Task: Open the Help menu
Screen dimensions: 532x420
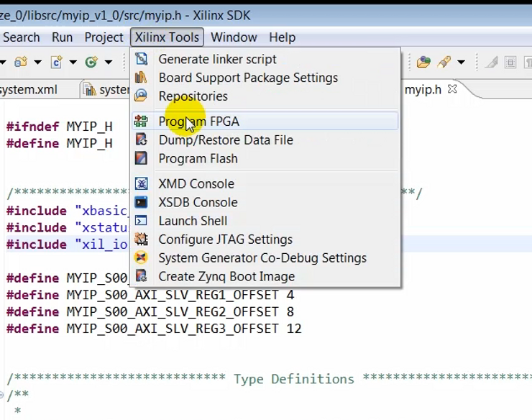Action: click(x=282, y=37)
